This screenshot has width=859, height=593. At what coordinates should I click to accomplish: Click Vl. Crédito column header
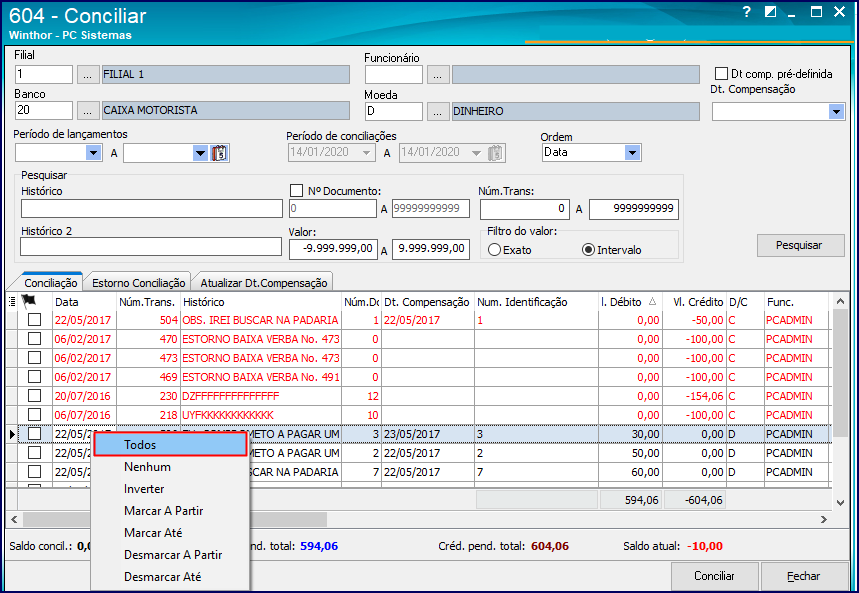tap(694, 301)
